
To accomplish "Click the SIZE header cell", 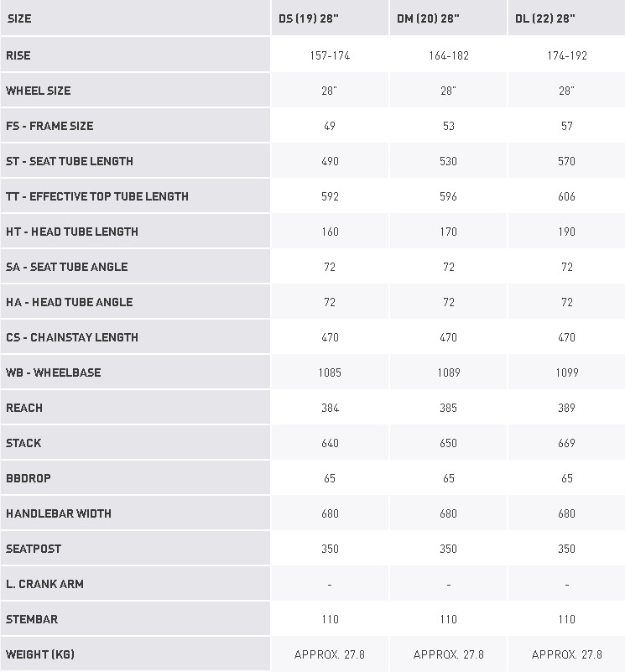I will click(x=18, y=18).
